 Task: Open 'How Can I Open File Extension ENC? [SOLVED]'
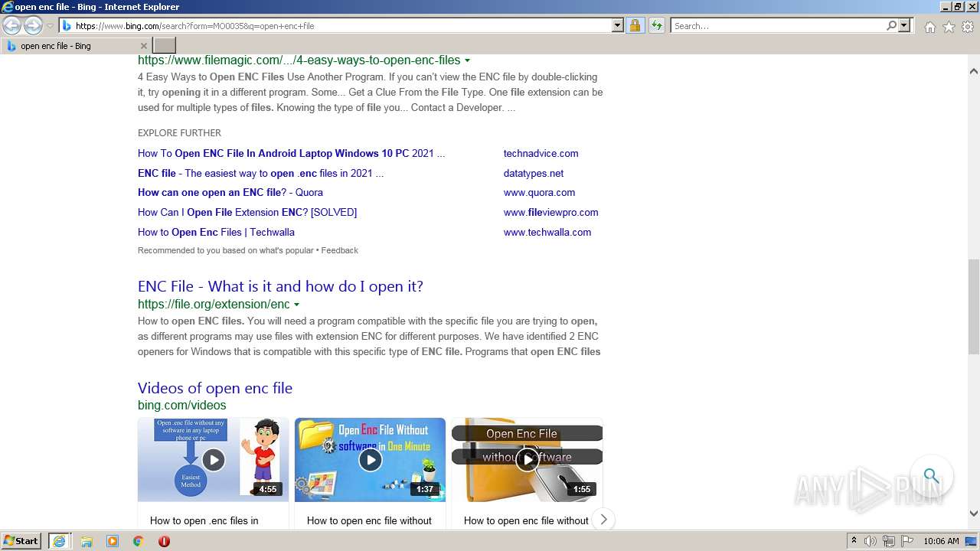pyautogui.click(x=247, y=212)
